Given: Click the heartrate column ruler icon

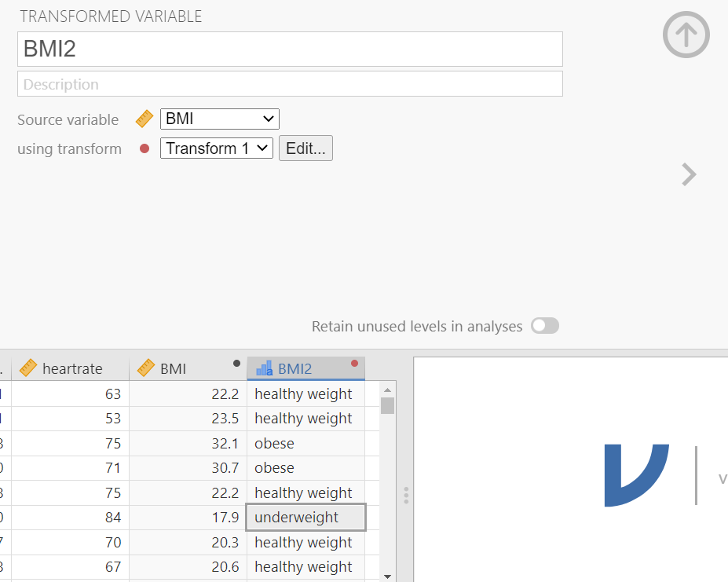Looking at the screenshot, I should [28, 368].
